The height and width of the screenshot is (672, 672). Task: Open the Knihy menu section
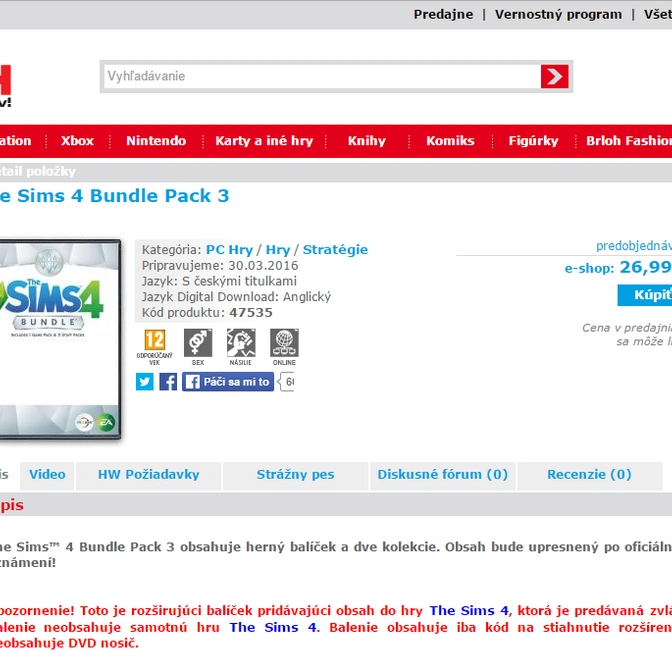[x=367, y=141]
